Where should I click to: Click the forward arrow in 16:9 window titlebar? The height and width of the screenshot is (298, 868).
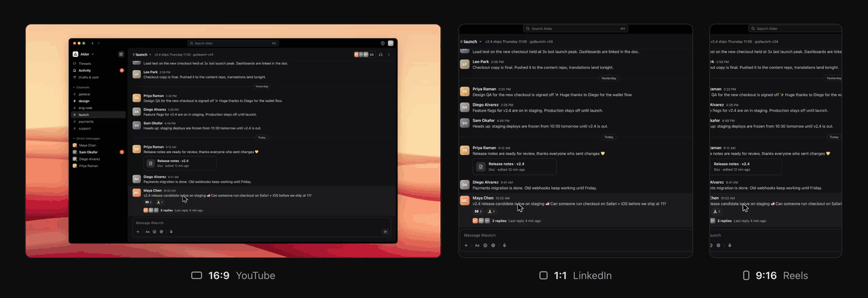tap(99, 43)
